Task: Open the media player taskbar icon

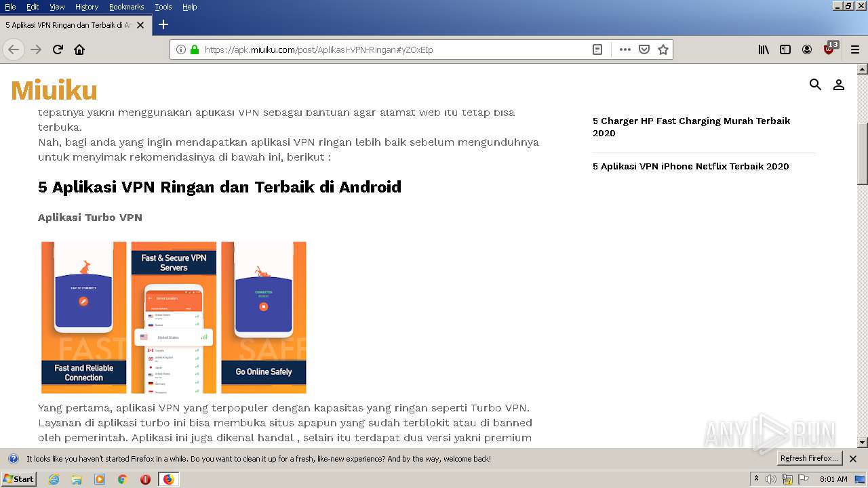Action: point(100,479)
